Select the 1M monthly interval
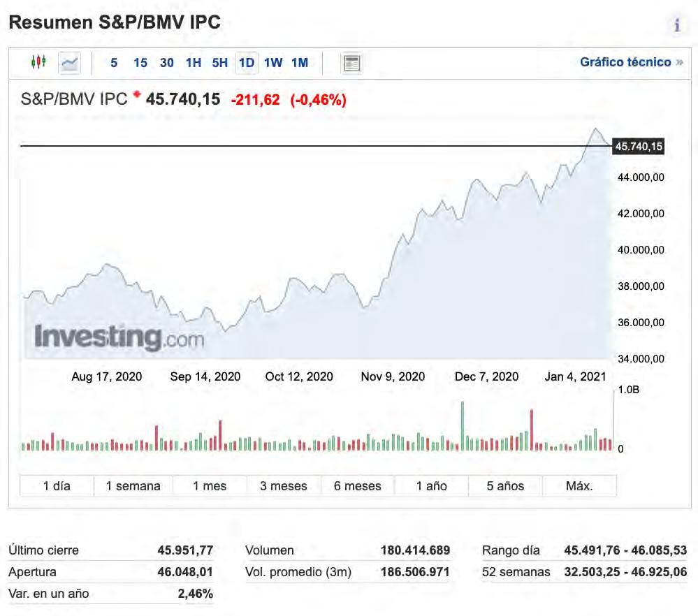The height and width of the screenshot is (616, 698). (300, 63)
